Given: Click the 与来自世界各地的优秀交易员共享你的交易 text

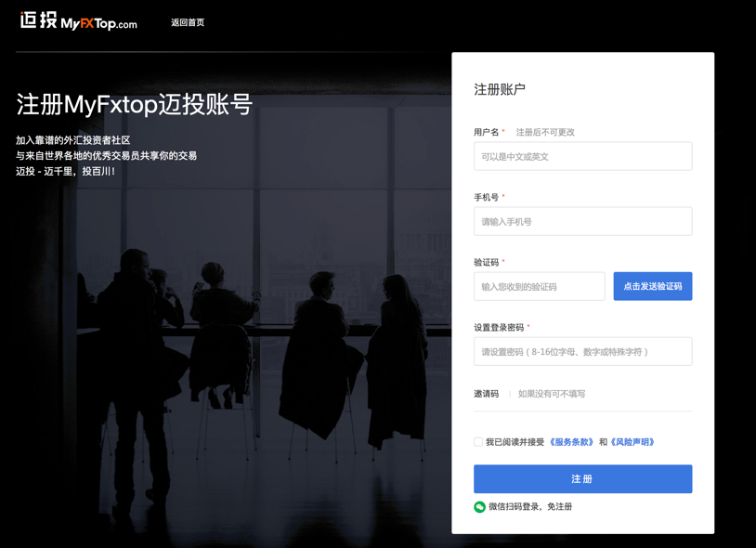Looking at the screenshot, I should (x=107, y=156).
